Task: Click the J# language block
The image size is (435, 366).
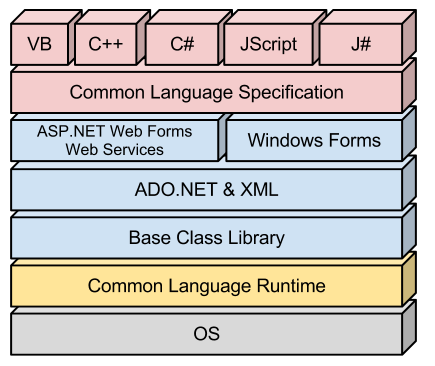Action: (x=361, y=44)
